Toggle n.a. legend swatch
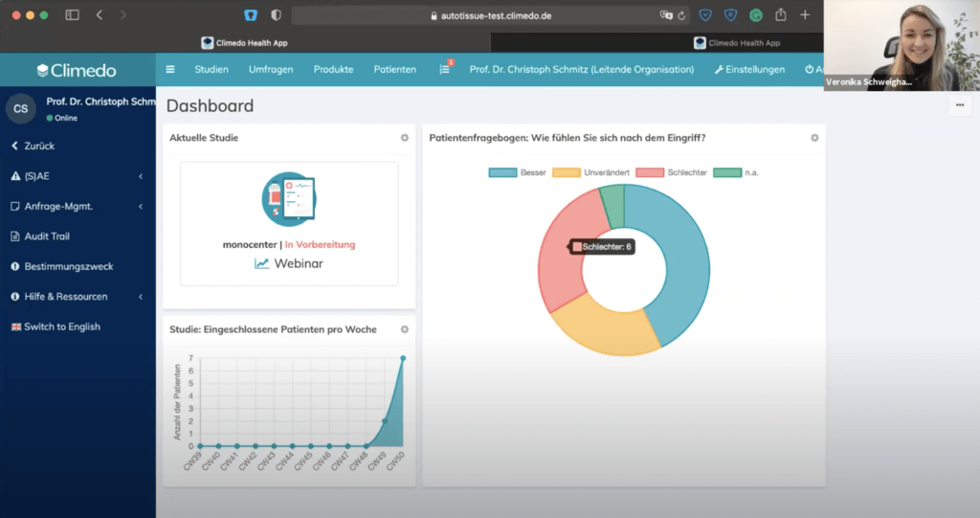 click(727, 172)
